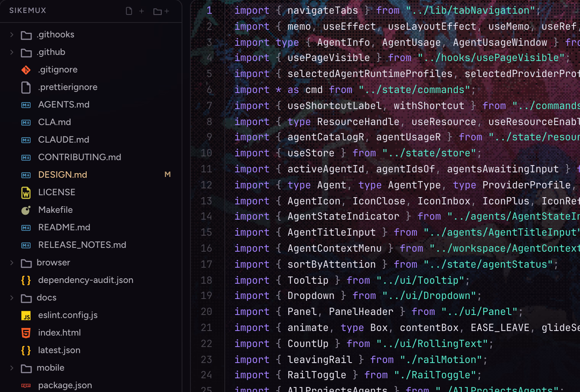Click the markdown icon beside DESIGN.md
This screenshot has height=392, width=580.
coord(26,175)
